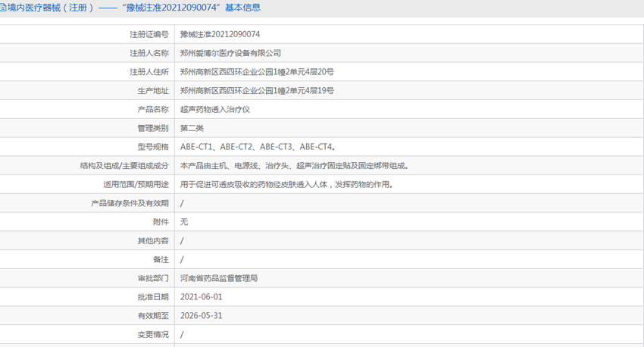This screenshot has height=347, width=644.
Task: Click the value 河南省药品监督管理局
Action: coord(219,278)
